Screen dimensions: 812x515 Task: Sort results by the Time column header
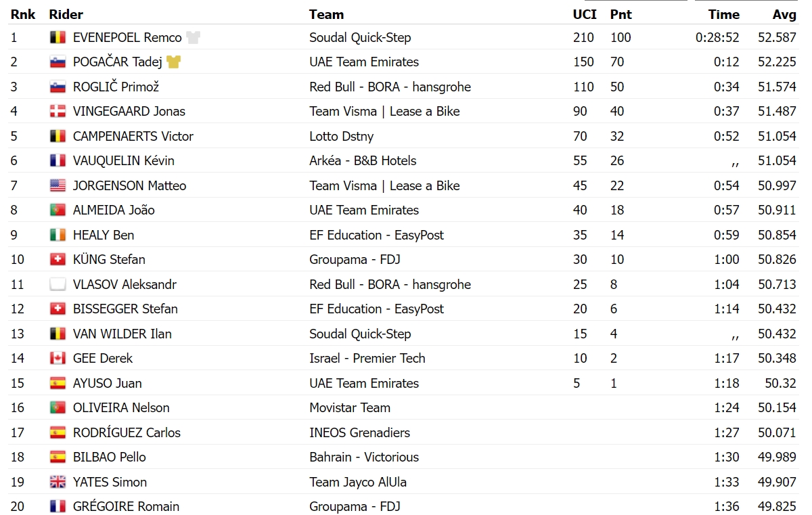(x=724, y=14)
